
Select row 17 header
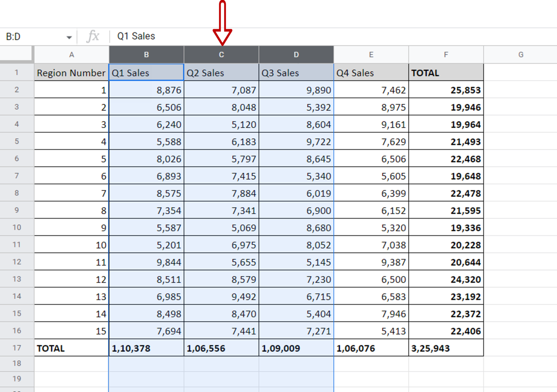point(16,348)
